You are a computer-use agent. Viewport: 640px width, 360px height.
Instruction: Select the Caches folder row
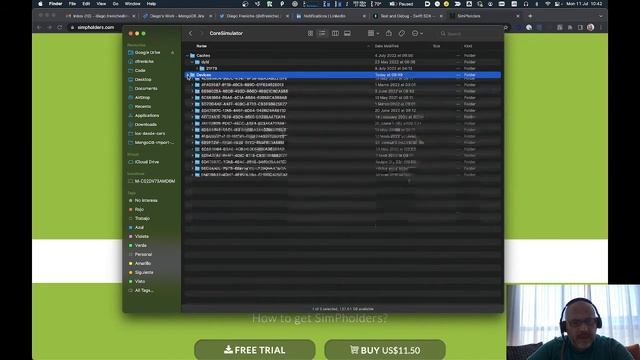pos(343,56)
